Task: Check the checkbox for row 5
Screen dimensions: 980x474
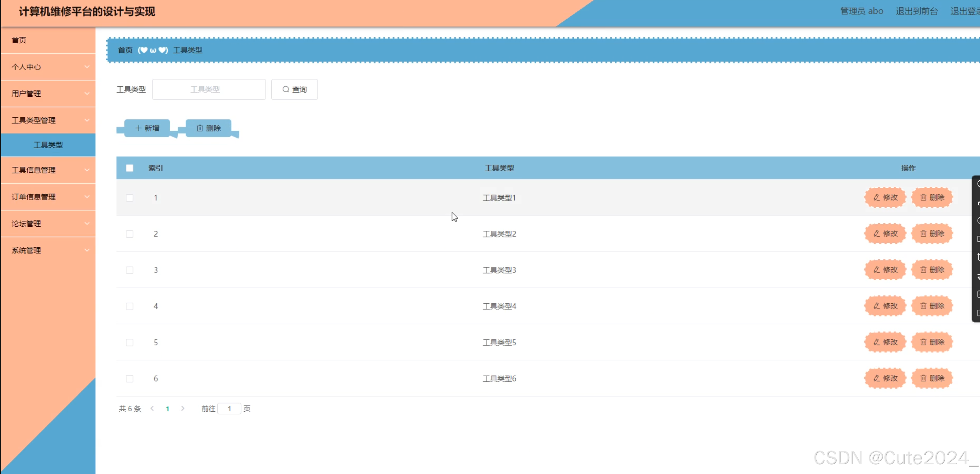Action: click(x=130, y=342)
